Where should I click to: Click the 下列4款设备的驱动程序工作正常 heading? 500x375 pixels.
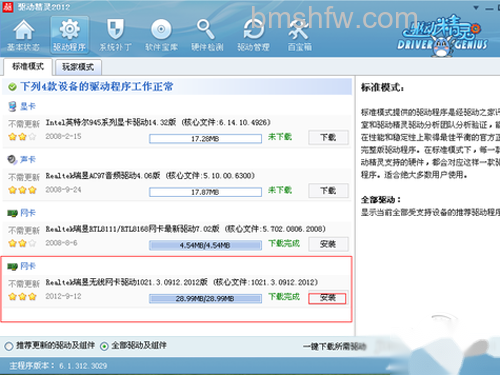pyautogui.click(x=97, y=87)
